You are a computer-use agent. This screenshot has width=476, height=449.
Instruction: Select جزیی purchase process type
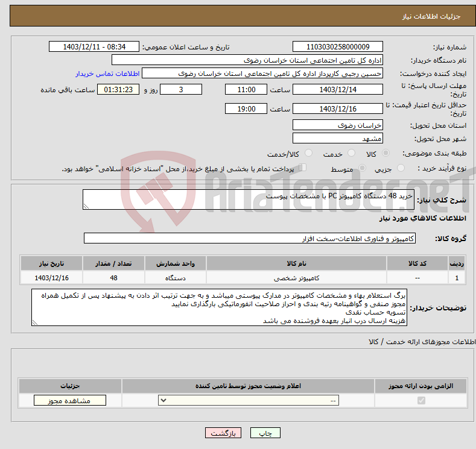402,169
